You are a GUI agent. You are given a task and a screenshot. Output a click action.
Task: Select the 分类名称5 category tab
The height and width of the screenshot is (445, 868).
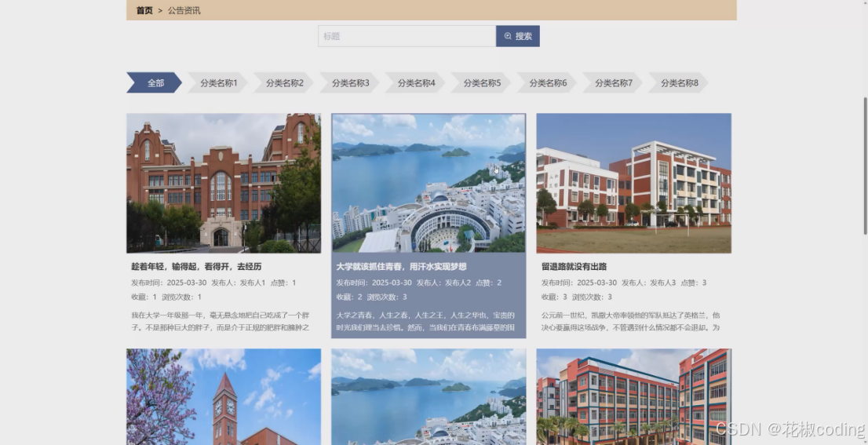point(481,82)
